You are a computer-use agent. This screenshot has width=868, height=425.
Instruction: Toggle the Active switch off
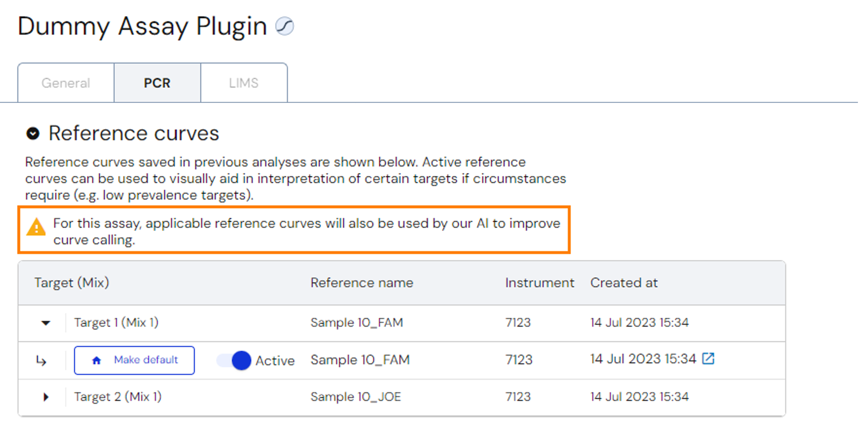click(234, 360)
